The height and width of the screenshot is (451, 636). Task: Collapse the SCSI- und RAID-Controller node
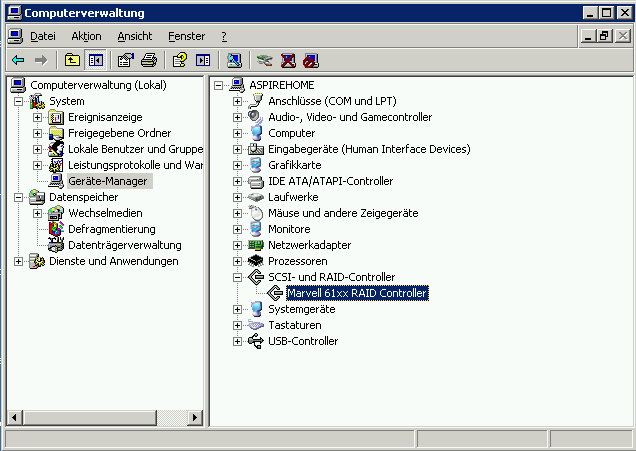point(238,277)
